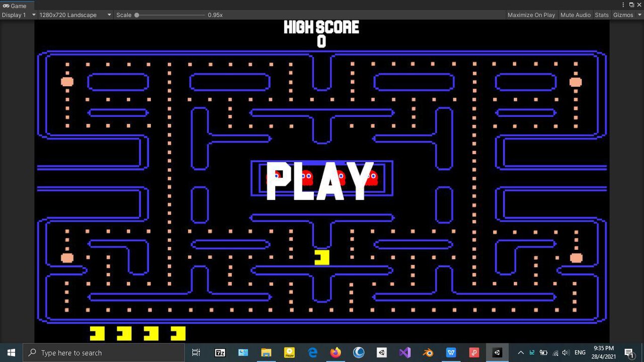Click the yellow Pac-Man character in the maze
Image resolution: width=644 pixels, height=362 pixels.
pyautogui.click(x=322, y=257)
